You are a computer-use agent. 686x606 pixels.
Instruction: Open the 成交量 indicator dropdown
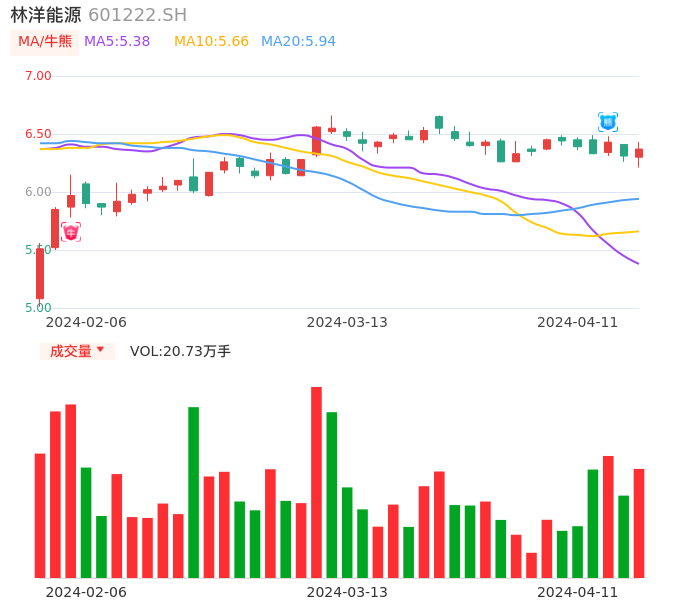tap(77, 351)
